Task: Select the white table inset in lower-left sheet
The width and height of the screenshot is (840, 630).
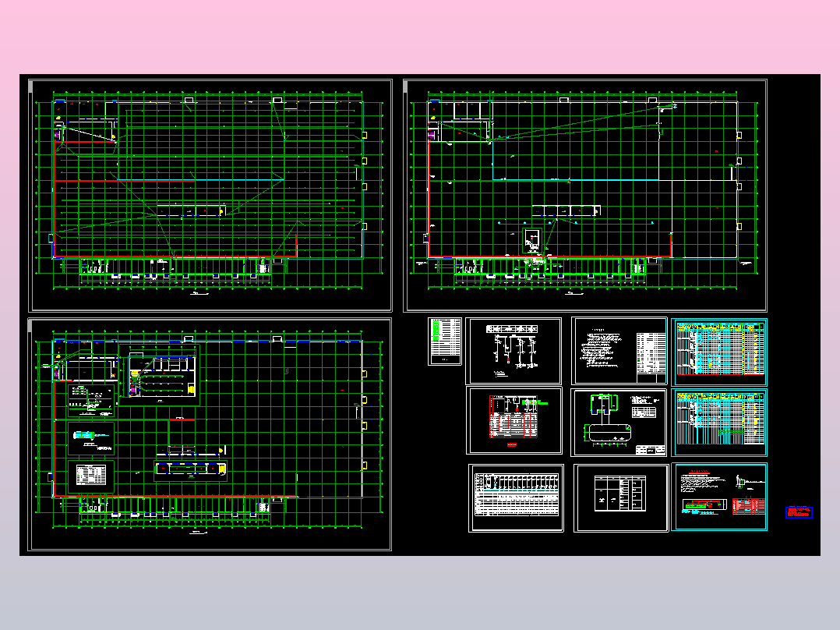Action: click(x=90, y=475)
